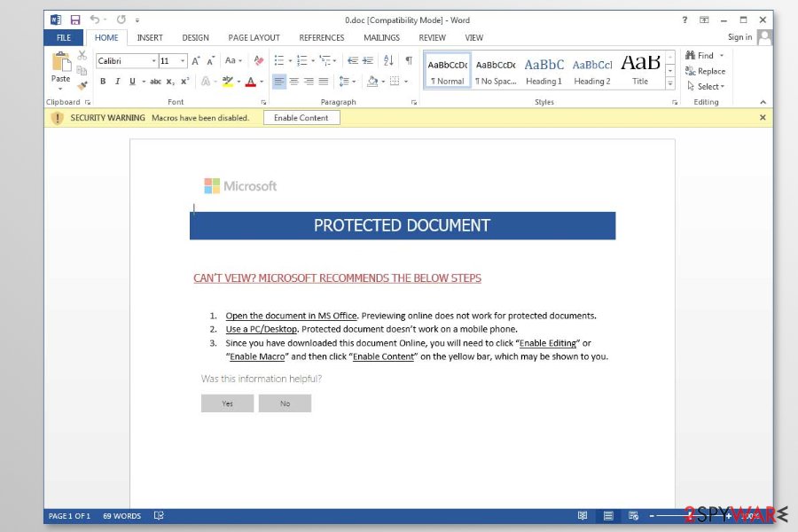Click the Enable Content button
The width and height of the screenshot is (798, 532).
point(301,118)
